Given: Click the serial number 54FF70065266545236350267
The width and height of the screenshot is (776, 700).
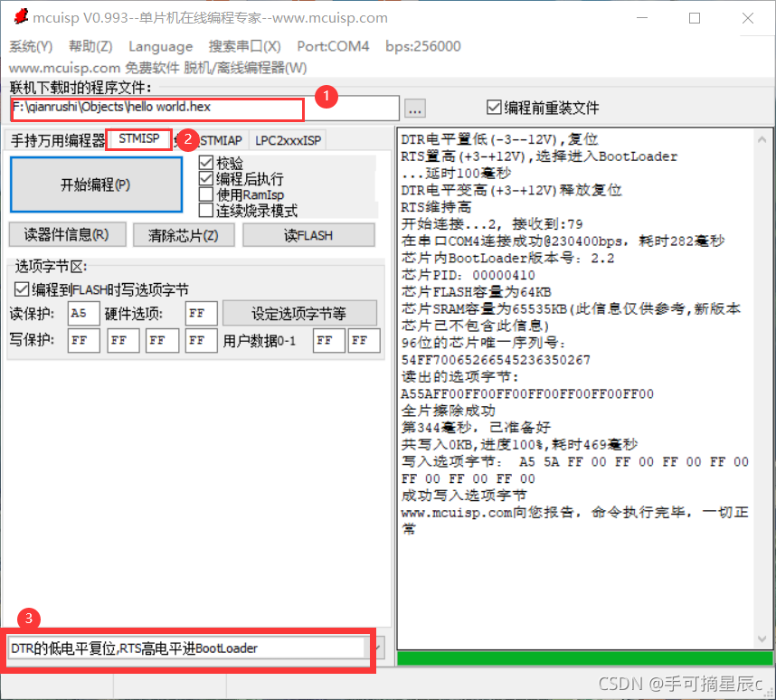Looking at the screenshot, I should (496, 360).
